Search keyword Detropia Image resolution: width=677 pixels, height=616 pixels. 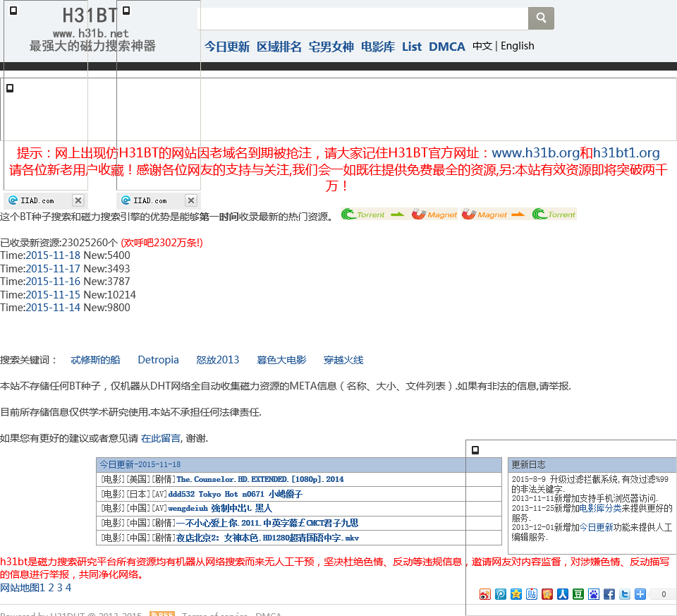click(158, 360)
